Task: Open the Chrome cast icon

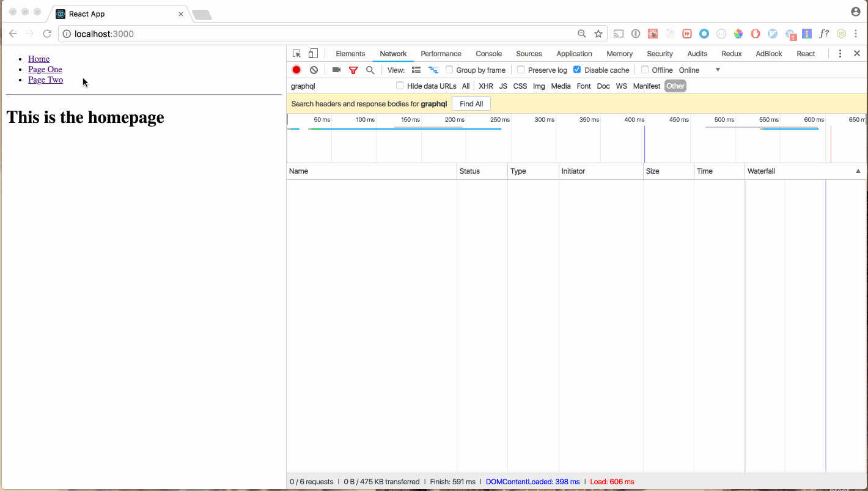Action: tap(619, 34)
